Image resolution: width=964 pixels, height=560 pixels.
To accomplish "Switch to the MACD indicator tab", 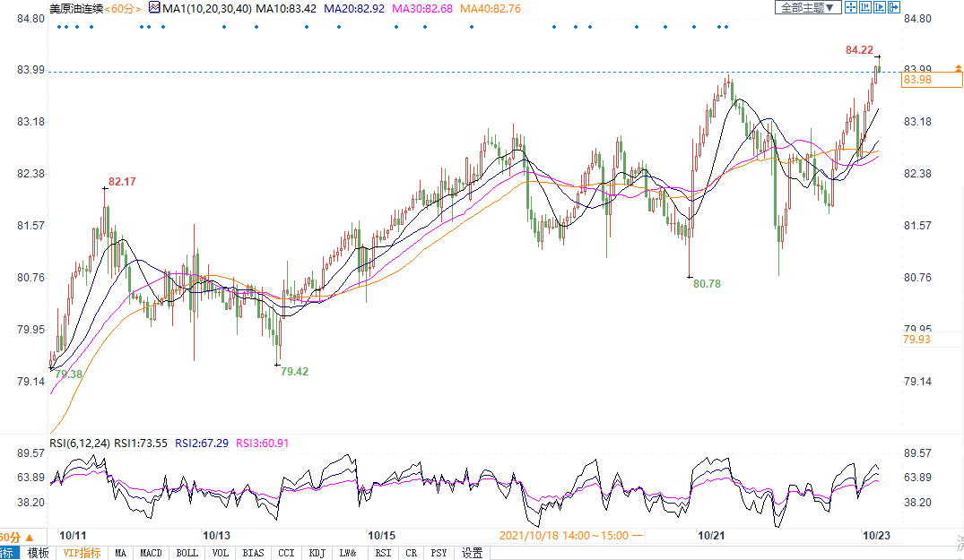I will coord(151,553).
